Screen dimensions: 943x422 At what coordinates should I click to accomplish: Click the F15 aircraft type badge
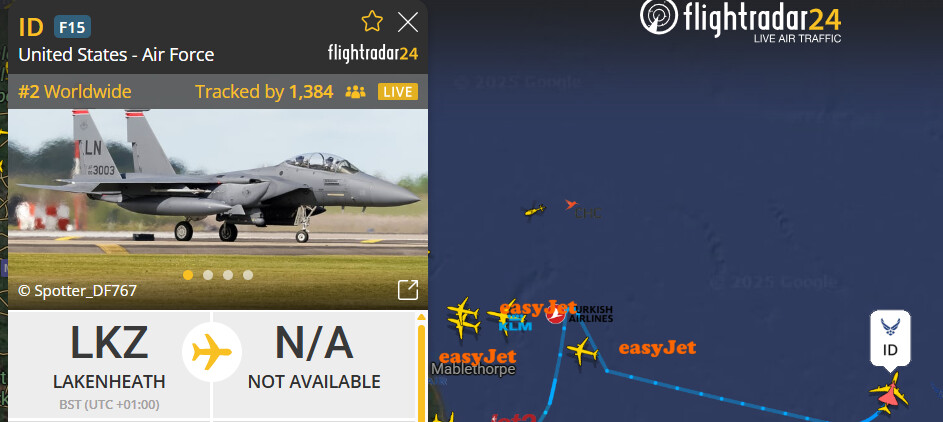[72, 26]
